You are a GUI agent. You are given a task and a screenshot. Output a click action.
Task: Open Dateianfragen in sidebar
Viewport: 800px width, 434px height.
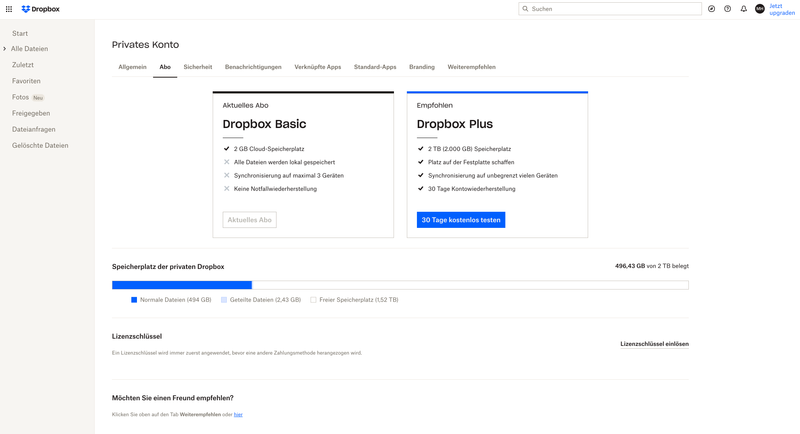coord(34,129)
